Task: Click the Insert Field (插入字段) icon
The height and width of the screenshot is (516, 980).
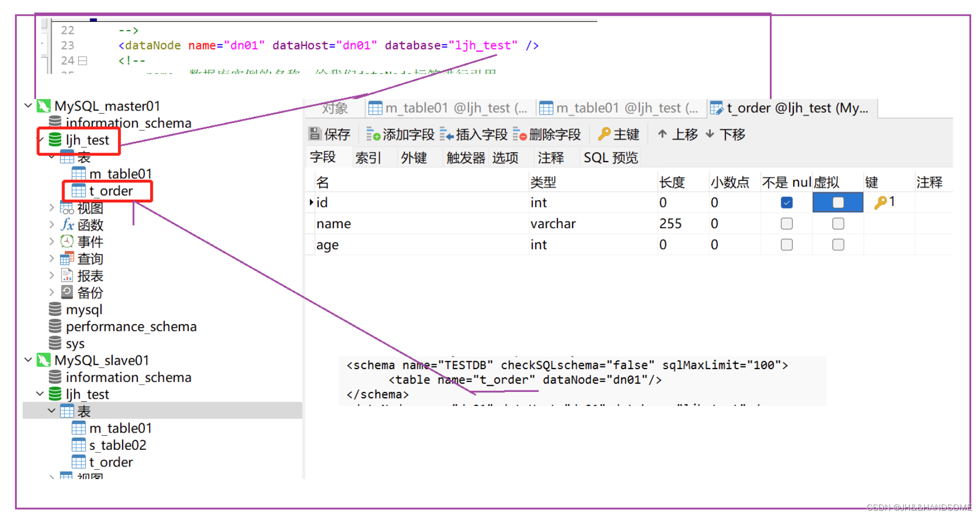Action: [446, 134]
